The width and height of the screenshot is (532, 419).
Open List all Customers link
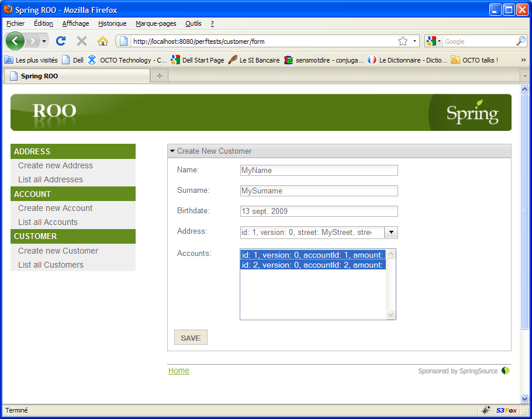pos(51,265)
